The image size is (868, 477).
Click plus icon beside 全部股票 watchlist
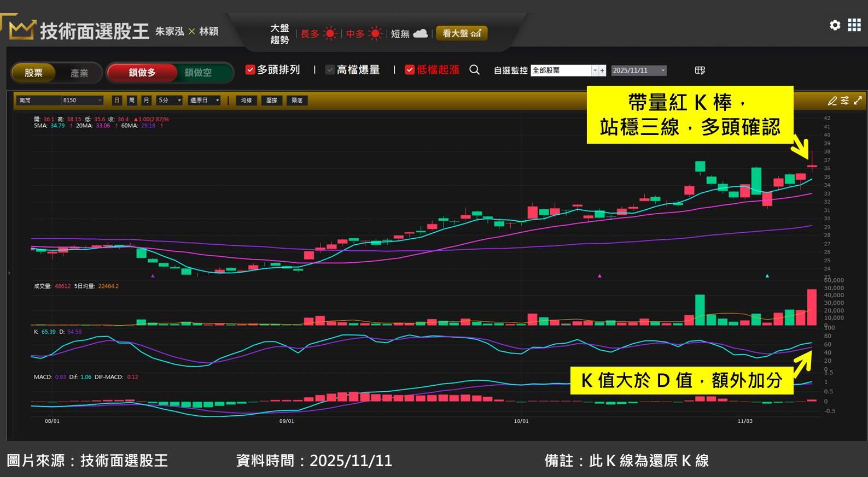point(602,70)
